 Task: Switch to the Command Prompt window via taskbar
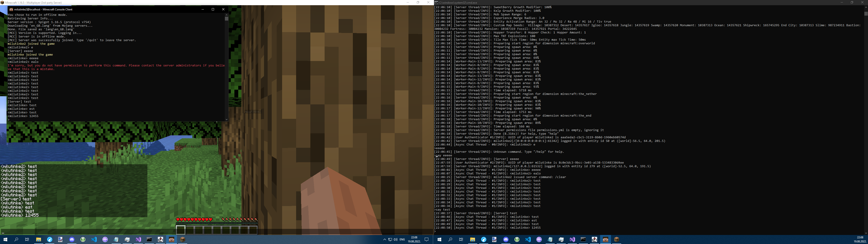point(583,240)
